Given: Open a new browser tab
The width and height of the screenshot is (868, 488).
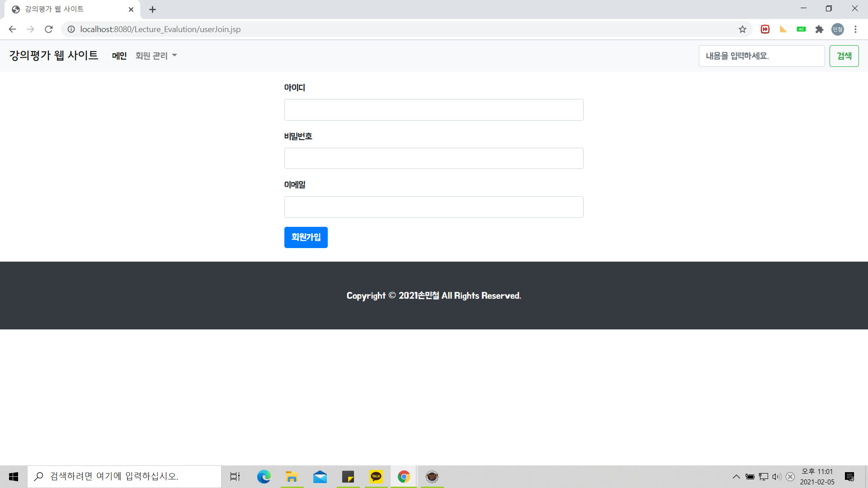Looking at the screenshot, I should 152,9.
